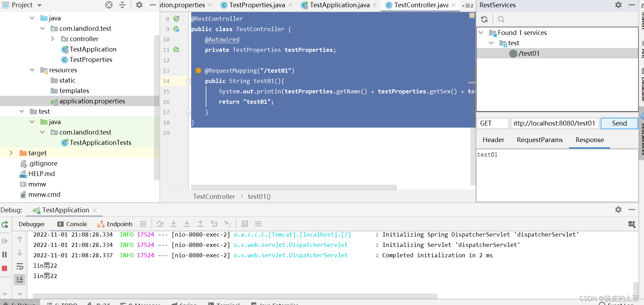
Task: Select HELP.md file
Action: pyautogui.click(x=41, y=174)
